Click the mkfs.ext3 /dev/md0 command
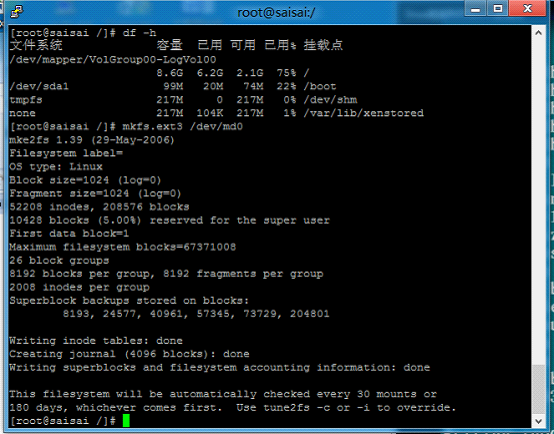This screenshot has width=554, height=434. click(x=183, y=127)
